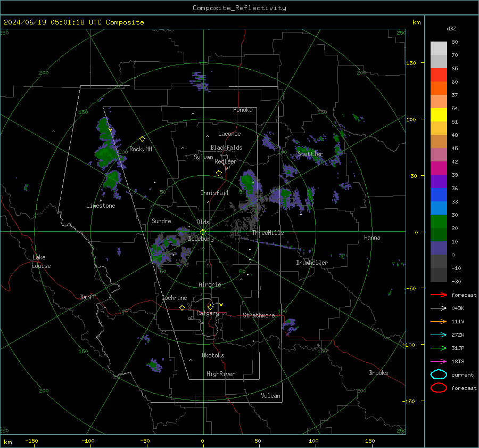Click the HighRiver town label
The height and width of the screenshot is (448, 479).
[221, 374]
